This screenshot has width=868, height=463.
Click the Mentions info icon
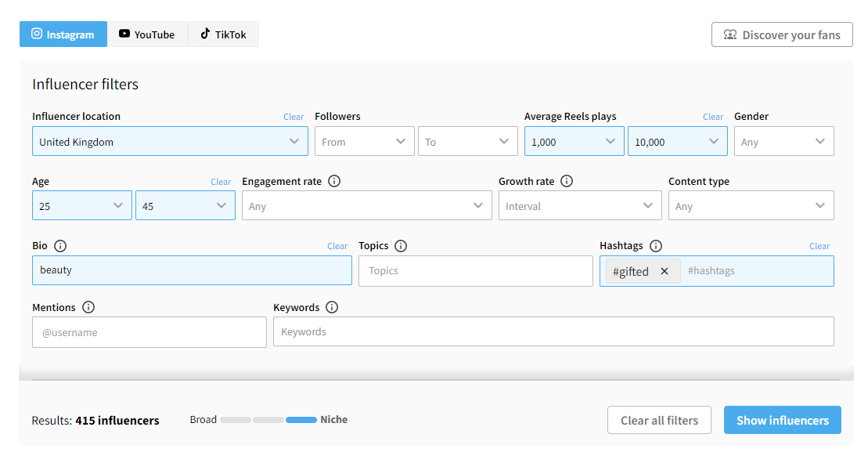click(88, 307)
